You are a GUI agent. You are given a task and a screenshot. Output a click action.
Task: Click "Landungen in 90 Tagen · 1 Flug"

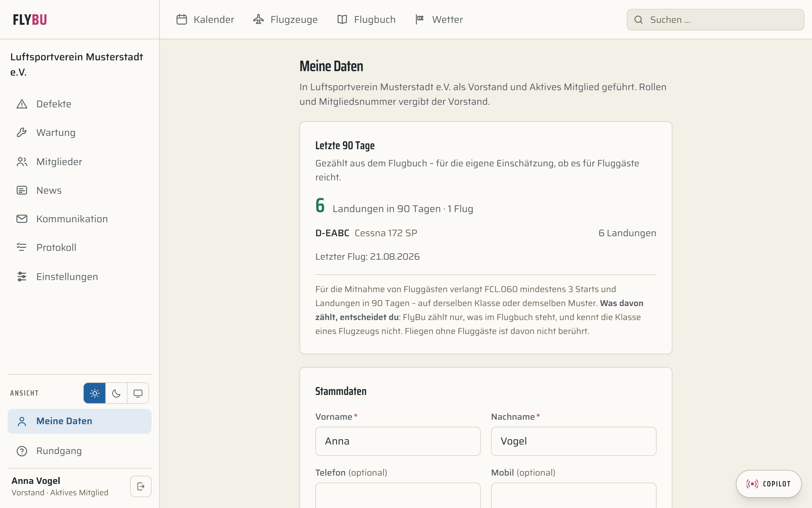[403, 209]
